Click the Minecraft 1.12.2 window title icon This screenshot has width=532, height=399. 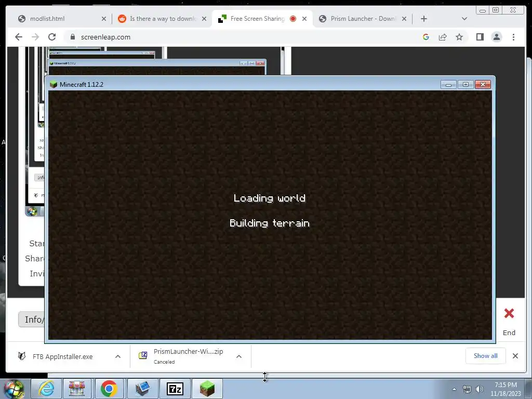(54, 85)
